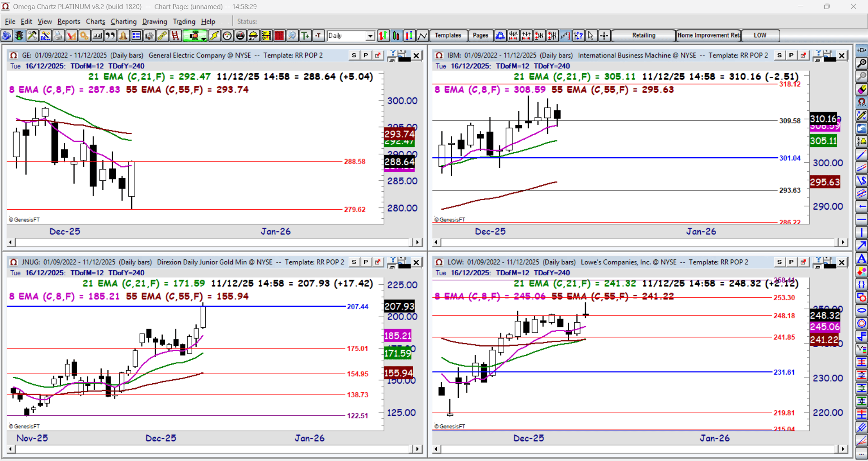Select the diagonal arrow drawing tool
868x461 pixels.
click(x=862, y=246)
